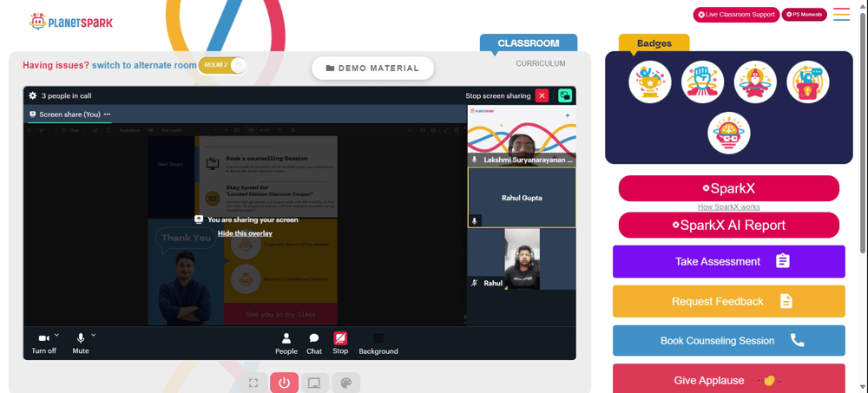Click the green layout switch icon
The width and height of the screenshot is (868, 393).
(565, 95)
